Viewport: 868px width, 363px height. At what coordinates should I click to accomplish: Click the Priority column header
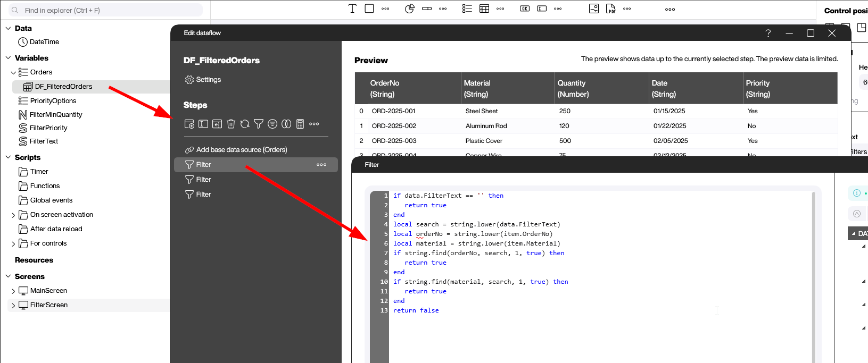point(790,88)
